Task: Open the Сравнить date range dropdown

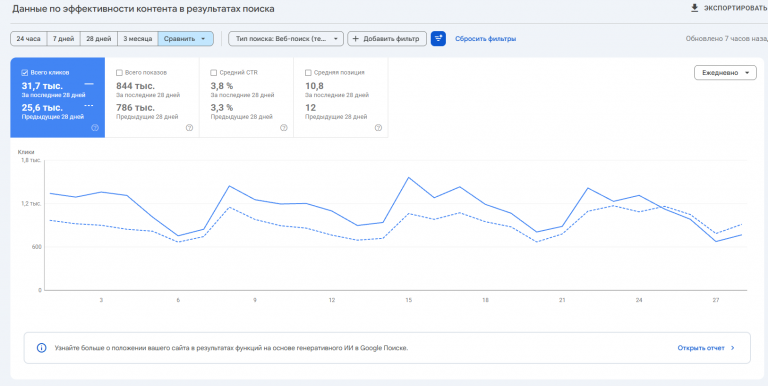Action: (x=186, y=39)
